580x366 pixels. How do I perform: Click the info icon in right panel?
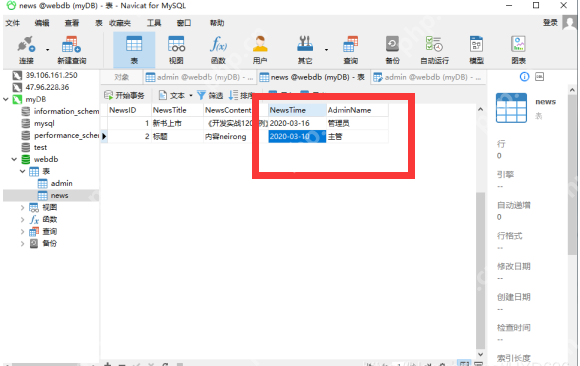click(525, 77)
